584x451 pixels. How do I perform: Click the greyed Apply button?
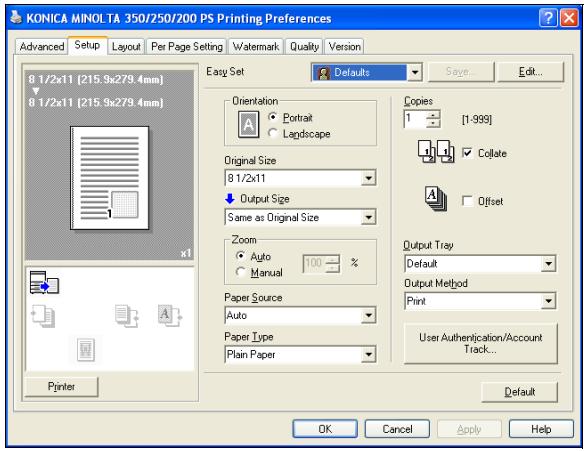[469, 429]
